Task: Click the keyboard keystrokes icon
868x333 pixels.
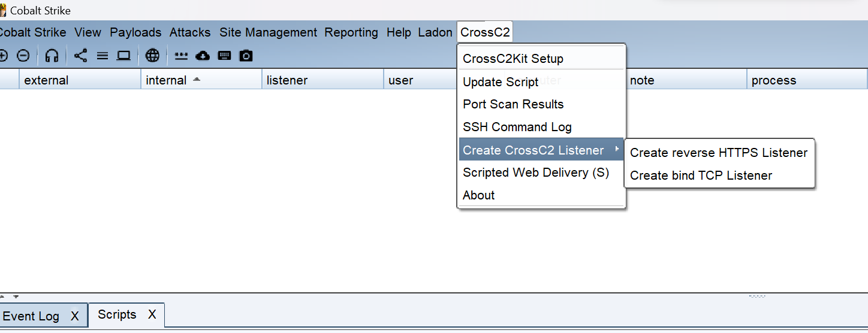Action: tap(225, 56)
